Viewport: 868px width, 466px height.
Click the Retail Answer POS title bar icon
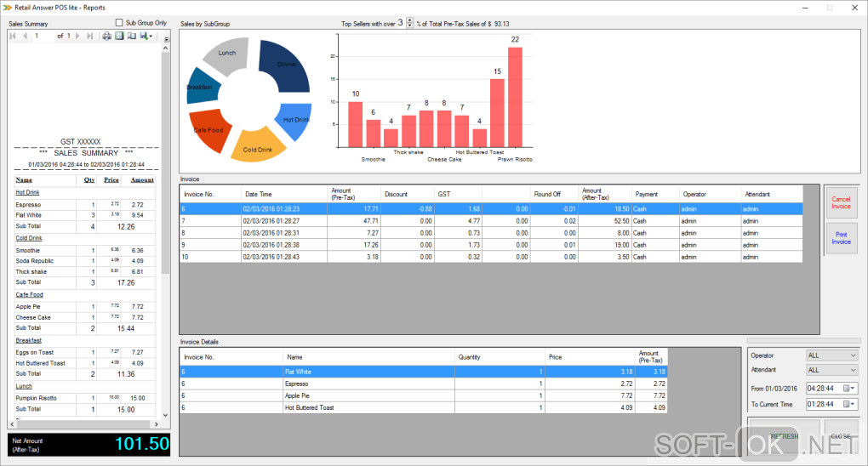7,8
